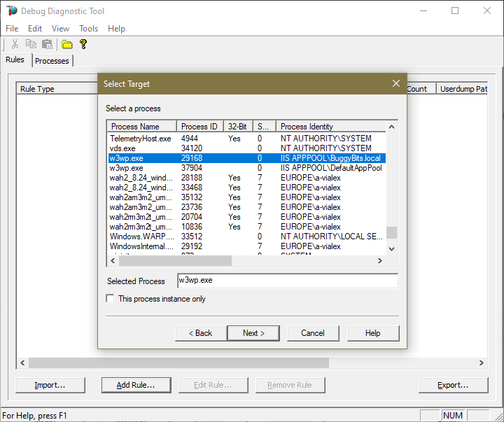Image resolution: width=504 pixels, height=422 pixels.
Task: Select wah2rm3m2t process with ID 20704
Action: click(x=247, y=217)
